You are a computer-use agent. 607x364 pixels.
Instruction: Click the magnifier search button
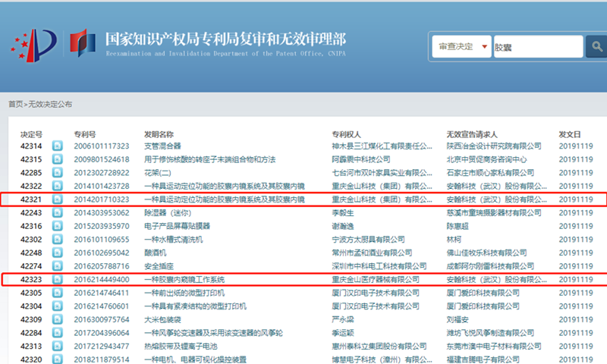[x=596, y=47]
